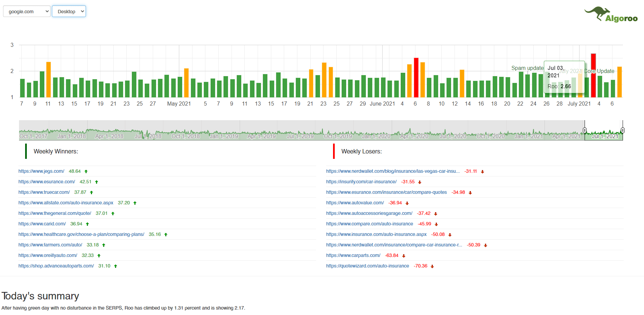Click the red down arrow beside -34.98
The width and height of the screenshot is (644, 315).
(x=471, y=193)
